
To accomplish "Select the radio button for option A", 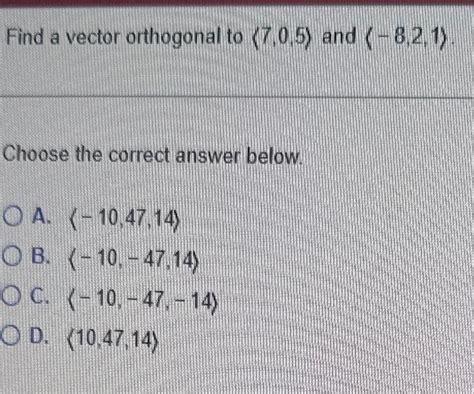I will tap(13, 216).
